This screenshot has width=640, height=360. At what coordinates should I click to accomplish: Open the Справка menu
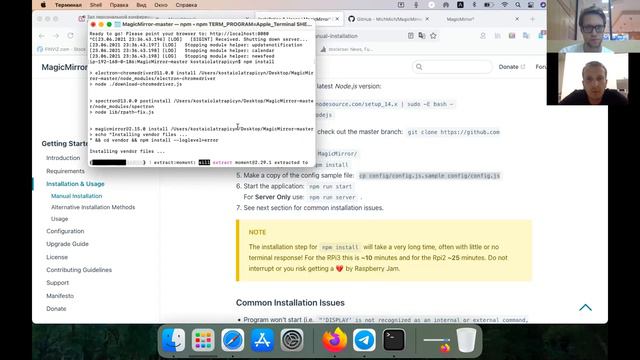click(x=186, y=5)
